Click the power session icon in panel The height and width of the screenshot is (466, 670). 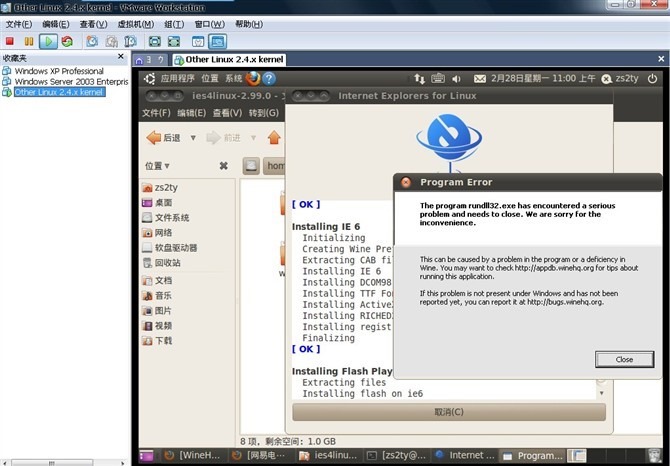coord(652,79)
